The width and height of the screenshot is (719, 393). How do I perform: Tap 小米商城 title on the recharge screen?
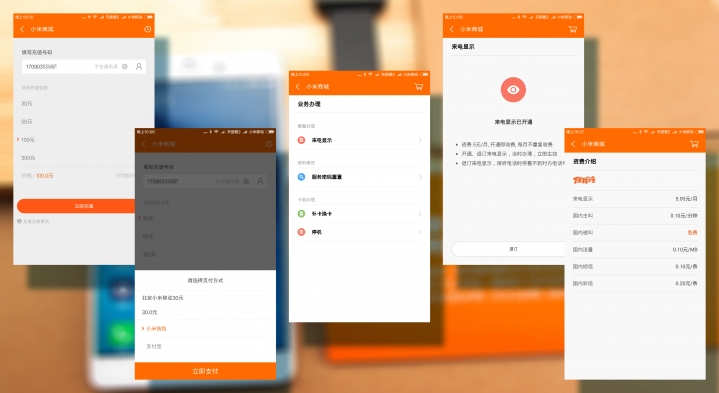pyautogui.click(x=42, y=29)
